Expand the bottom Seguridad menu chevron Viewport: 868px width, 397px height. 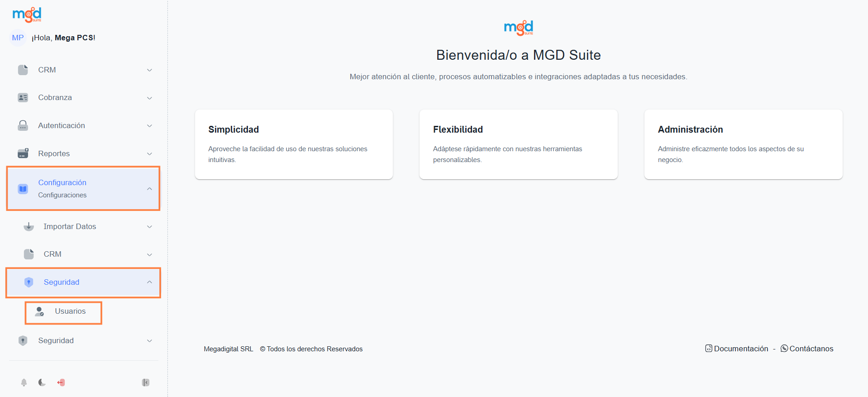click(x=149, y=341)
